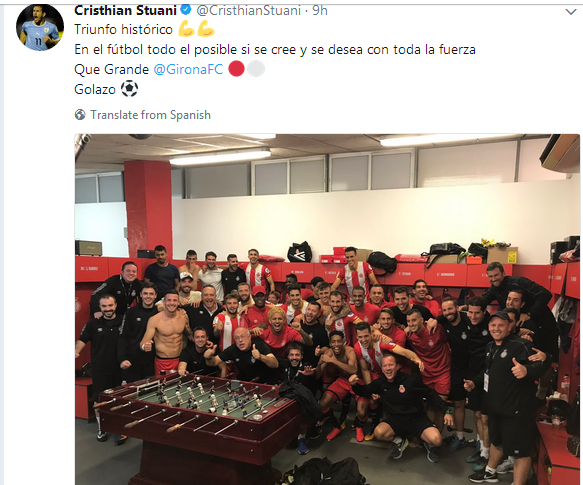The image size is (583, 485).
Task: Click the blue verified badge icon
Action: pos(186,10)
